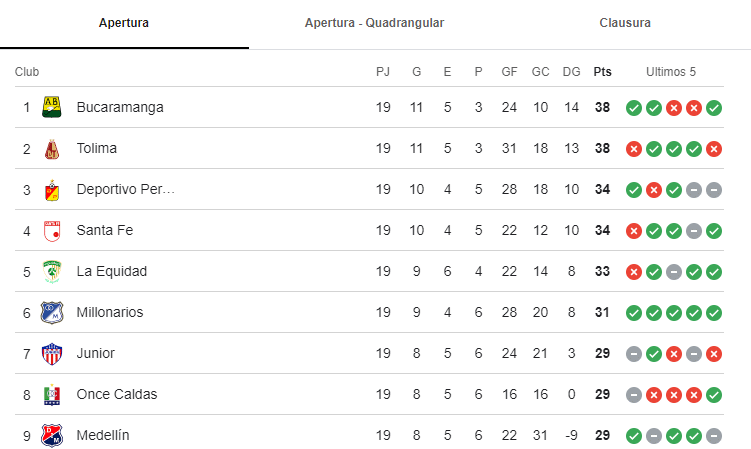Click Bucaramanga's most recent win icon
The height and width of the screenshot is (449, 751).
coord(714,108)
